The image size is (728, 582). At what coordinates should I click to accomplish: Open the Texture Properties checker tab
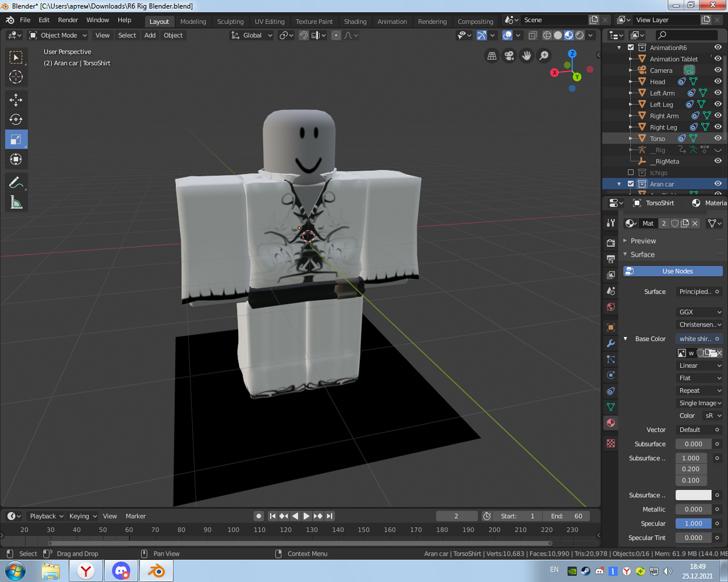(610, 443)
